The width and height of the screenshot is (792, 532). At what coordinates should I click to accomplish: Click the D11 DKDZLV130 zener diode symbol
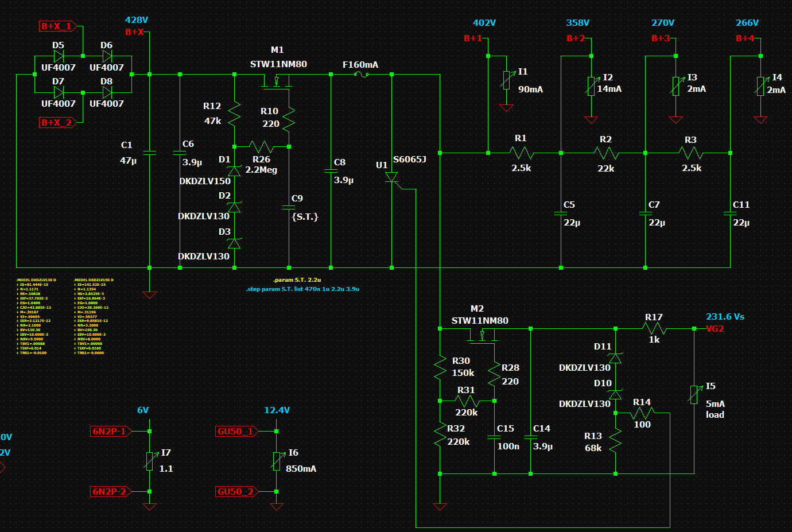(615, 358)
